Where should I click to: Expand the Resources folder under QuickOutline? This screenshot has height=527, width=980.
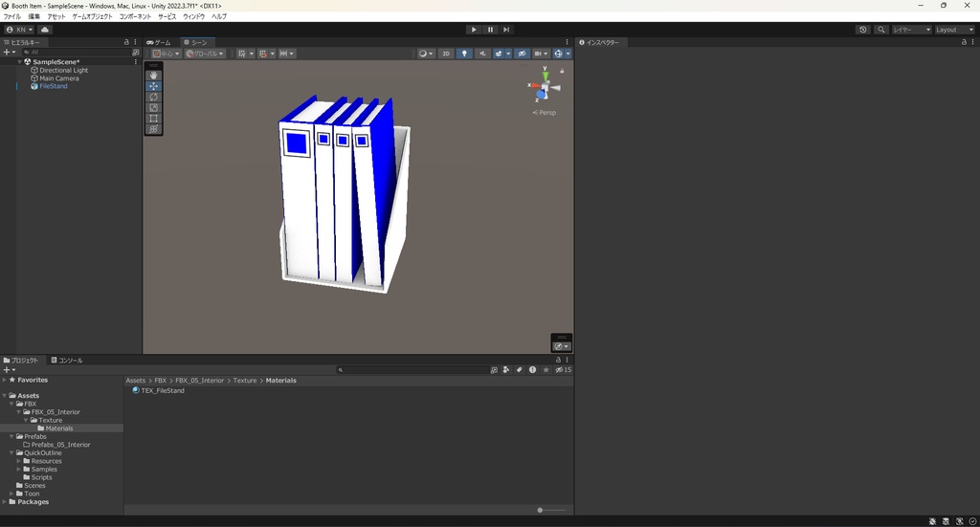(x=19, y=461)
